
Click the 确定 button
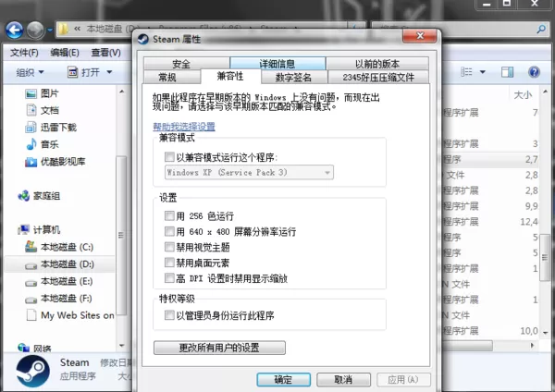(x=284, y=380)
